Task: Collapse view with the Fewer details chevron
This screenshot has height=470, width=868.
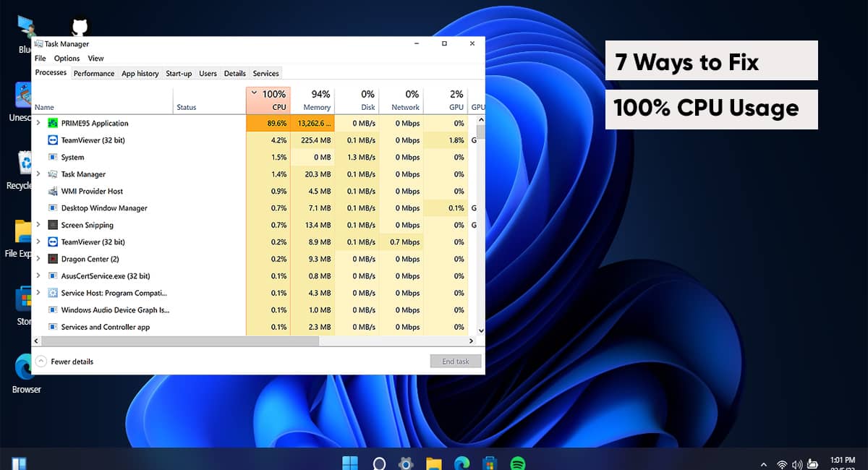Action: 41,362
